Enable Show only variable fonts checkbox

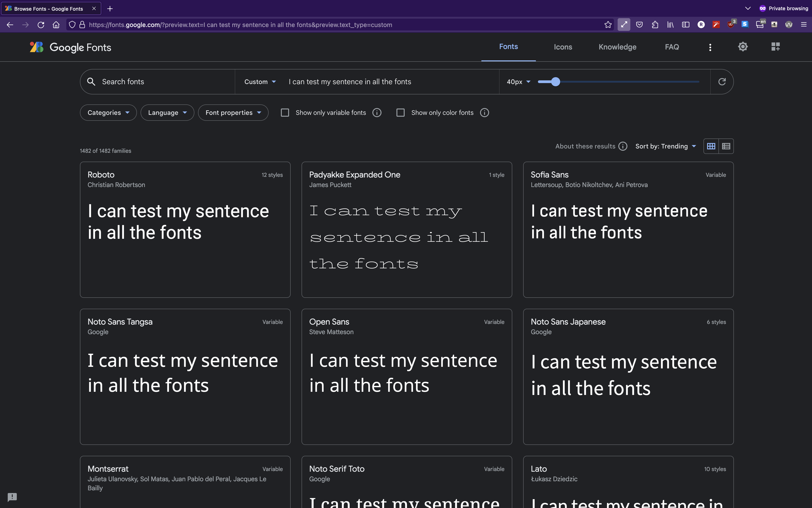click(285, 113)
